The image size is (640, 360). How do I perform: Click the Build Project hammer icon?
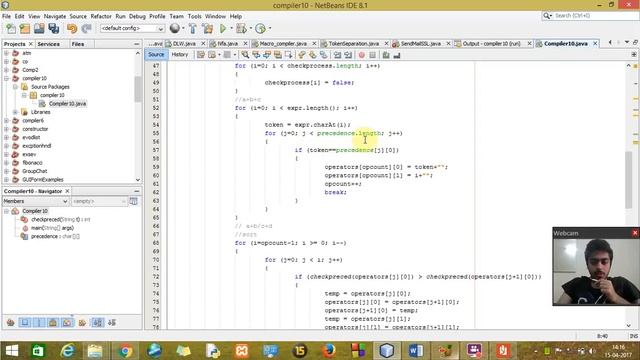click(x=193, y=28)
